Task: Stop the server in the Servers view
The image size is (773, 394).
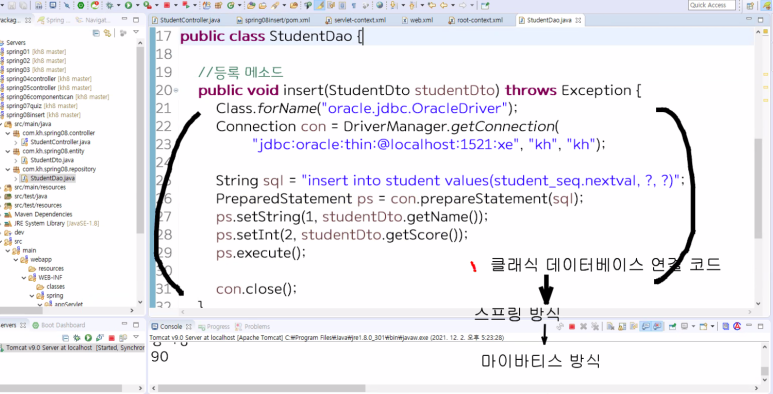Action: coord(111,338)
